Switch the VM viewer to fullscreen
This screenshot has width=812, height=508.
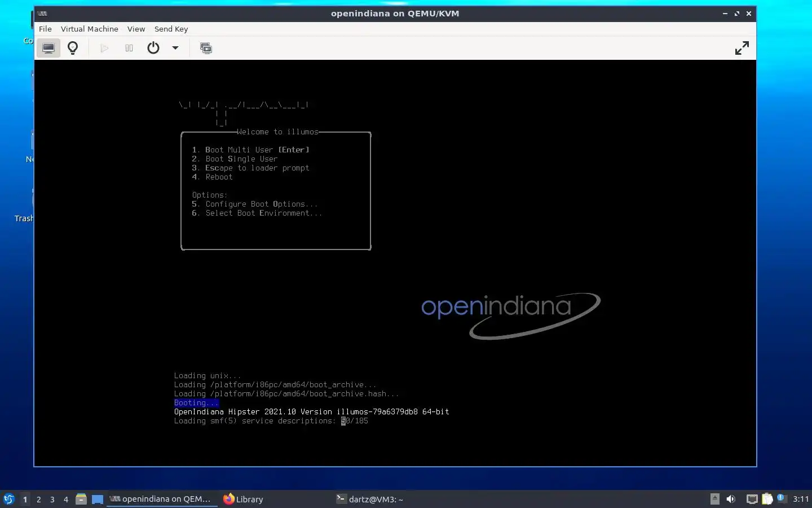click(742, 48)
